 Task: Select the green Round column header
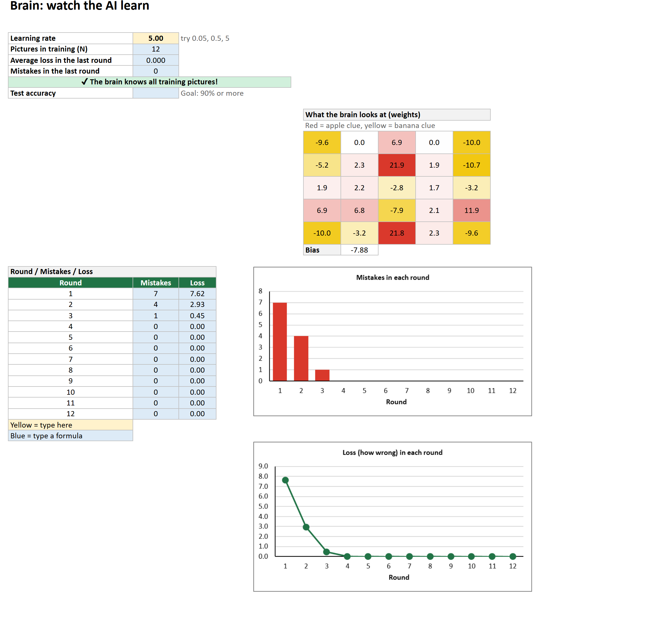[70, 283]
